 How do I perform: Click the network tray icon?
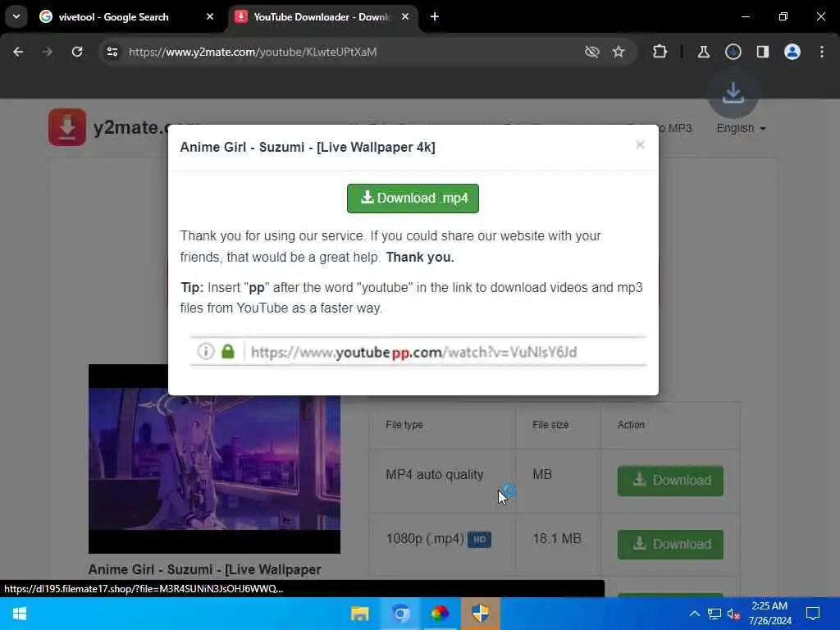click(x=714, y=614)
